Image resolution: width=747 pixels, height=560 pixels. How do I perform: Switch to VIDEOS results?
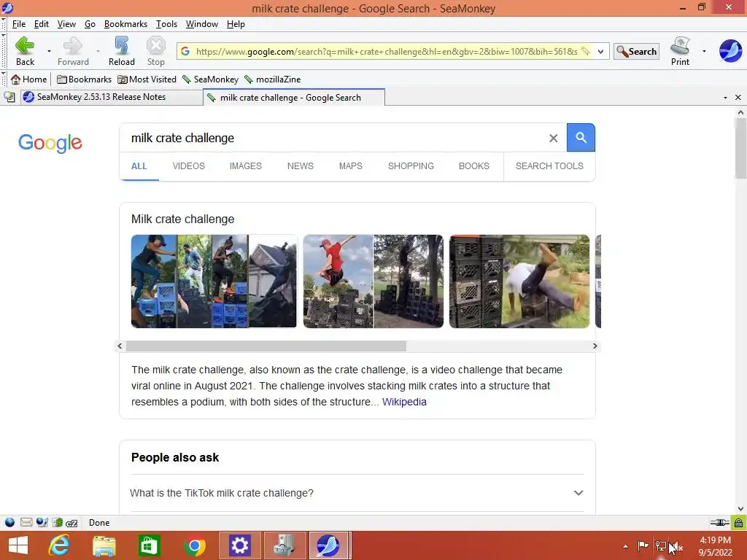pyautogui.click(x=189, y=166)
